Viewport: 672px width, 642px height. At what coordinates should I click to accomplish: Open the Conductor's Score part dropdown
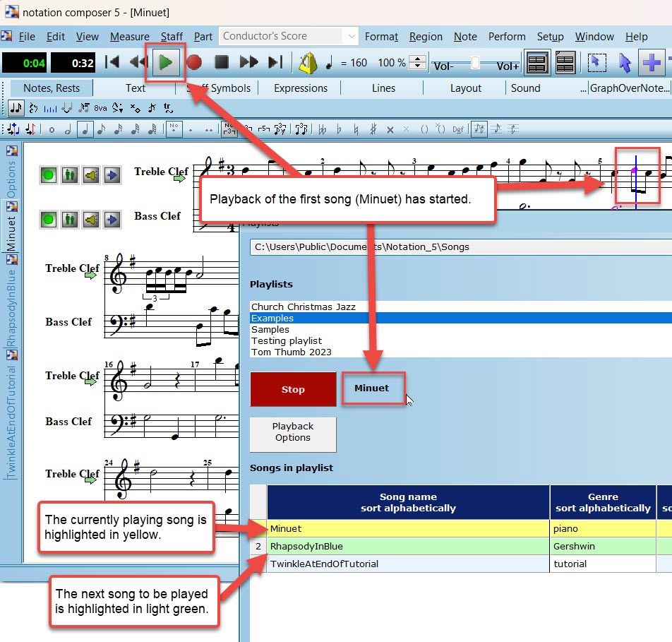351,37
